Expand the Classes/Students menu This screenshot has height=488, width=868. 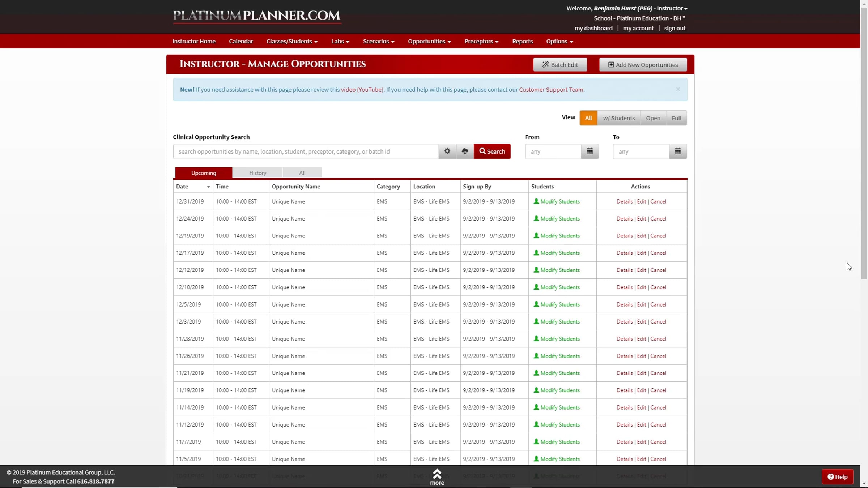[x=292, y=41]
